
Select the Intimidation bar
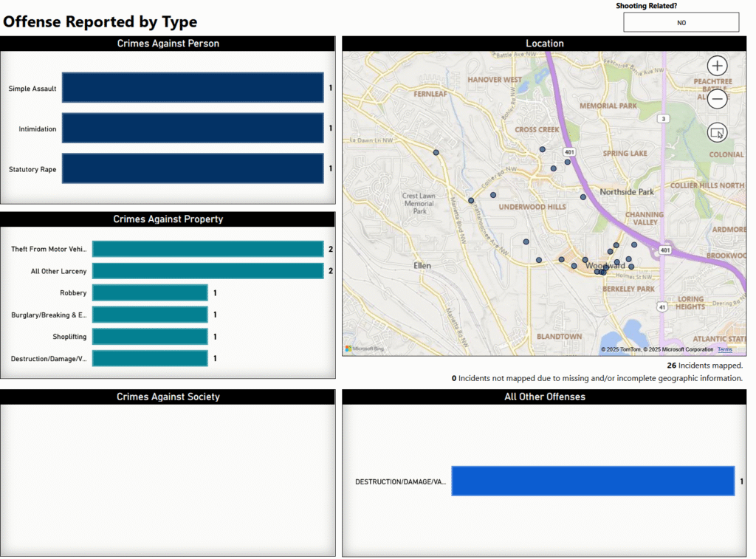(x=193, y=128)
